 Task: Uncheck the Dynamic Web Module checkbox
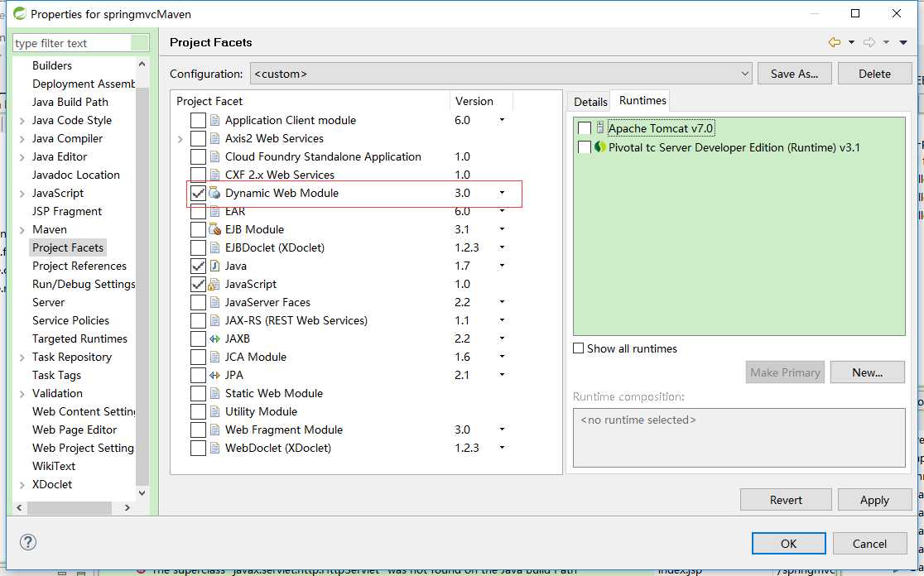point(198,193)
